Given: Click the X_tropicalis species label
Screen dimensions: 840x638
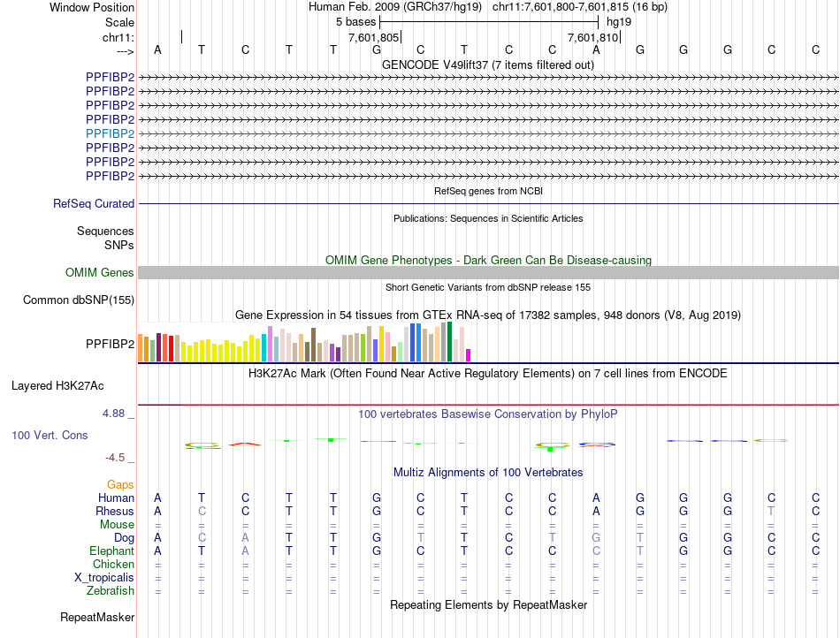Looking at the screenshot, I should [x=104, y=578].
